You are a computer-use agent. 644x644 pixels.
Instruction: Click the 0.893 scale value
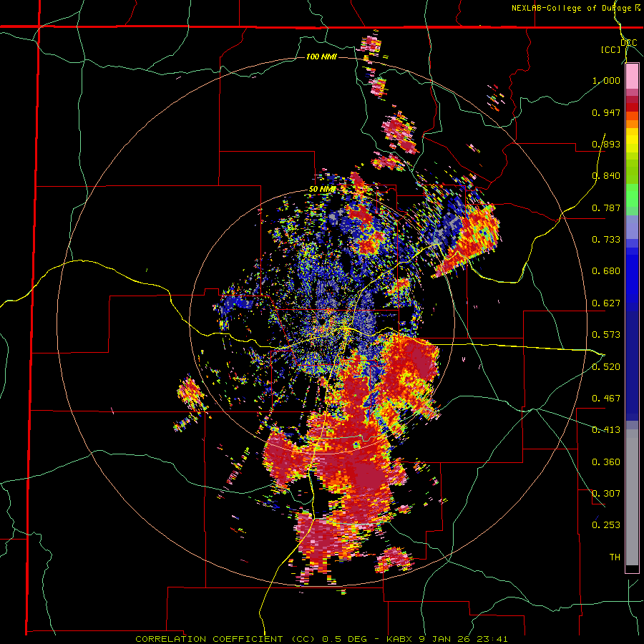coord(606,144)
